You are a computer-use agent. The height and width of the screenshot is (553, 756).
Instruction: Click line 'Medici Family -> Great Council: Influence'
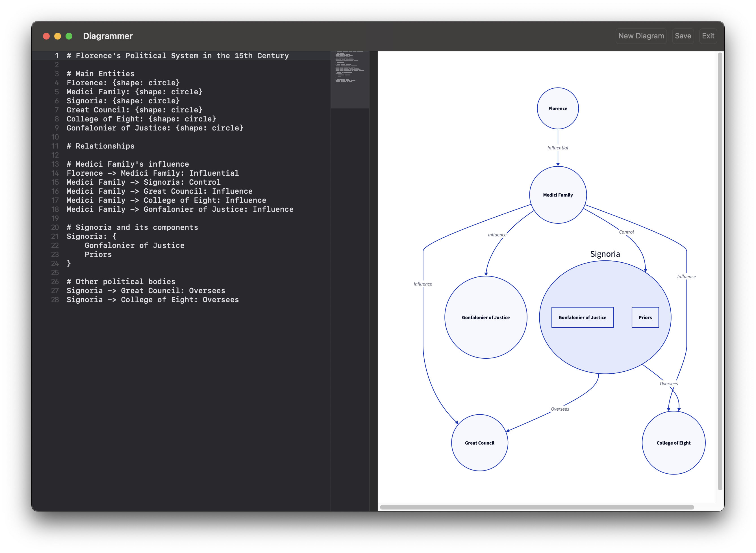coord(159,191)
